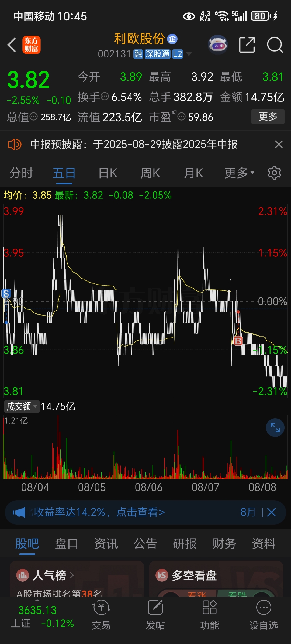This screenshot has height=644, width=291.
Task: Dismiss the 中报预披露 notice
Action: tap(279, 144)
